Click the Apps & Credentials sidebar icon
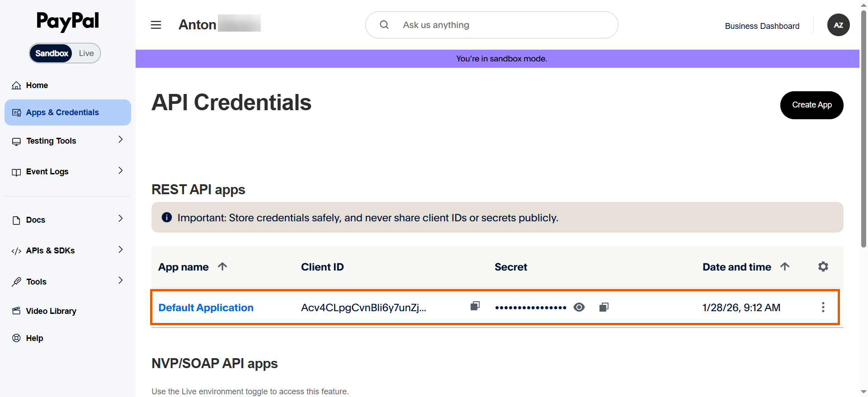Viewport: 868px width, 397px height. coord(16,112)
